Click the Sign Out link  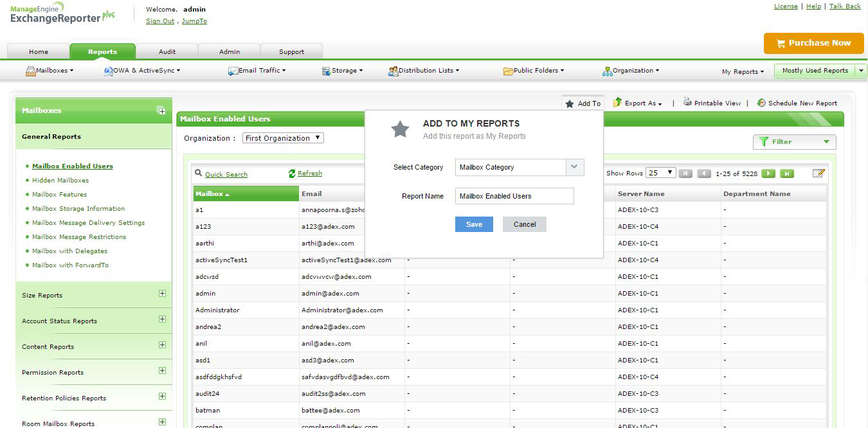[160, 21]
